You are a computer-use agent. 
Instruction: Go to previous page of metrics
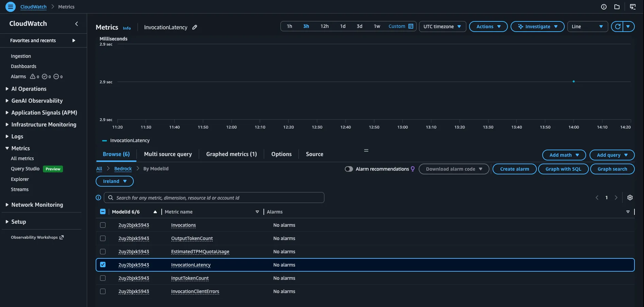pyautogui.click(x=597, y=198)
